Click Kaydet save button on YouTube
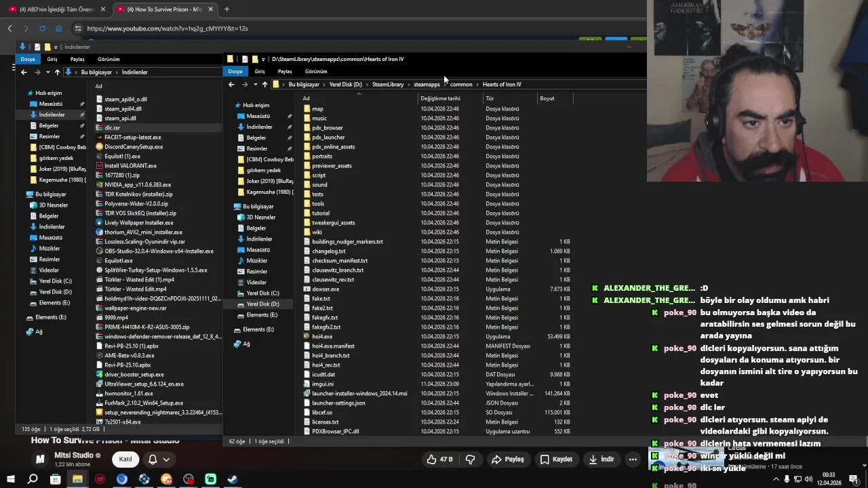 (x=556, y=459)
